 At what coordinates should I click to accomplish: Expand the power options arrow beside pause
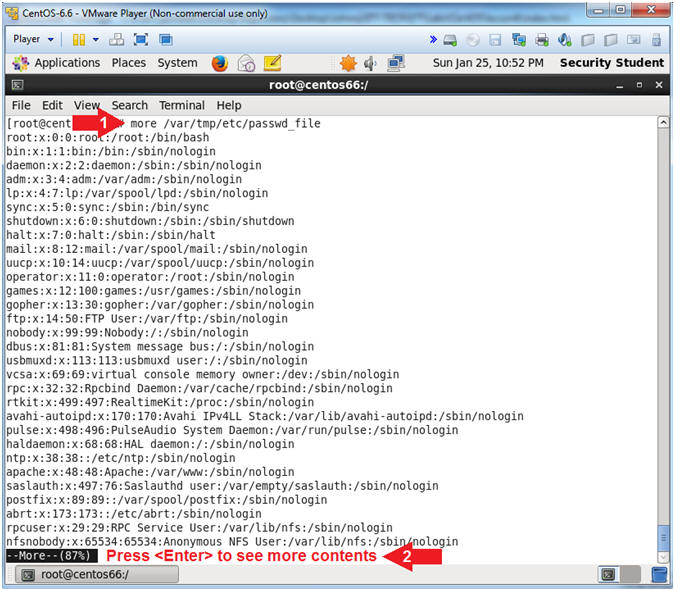click(96, 40)
